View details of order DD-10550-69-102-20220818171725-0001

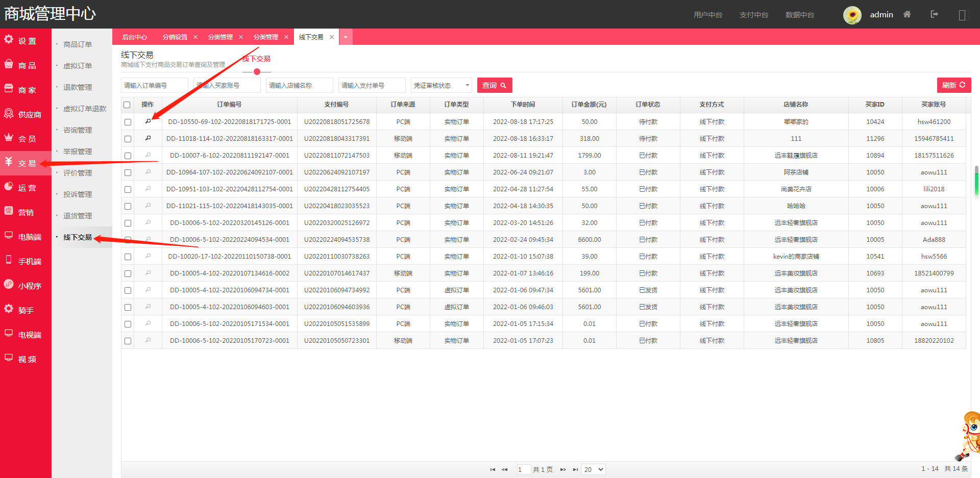click(x=148, y=121)
